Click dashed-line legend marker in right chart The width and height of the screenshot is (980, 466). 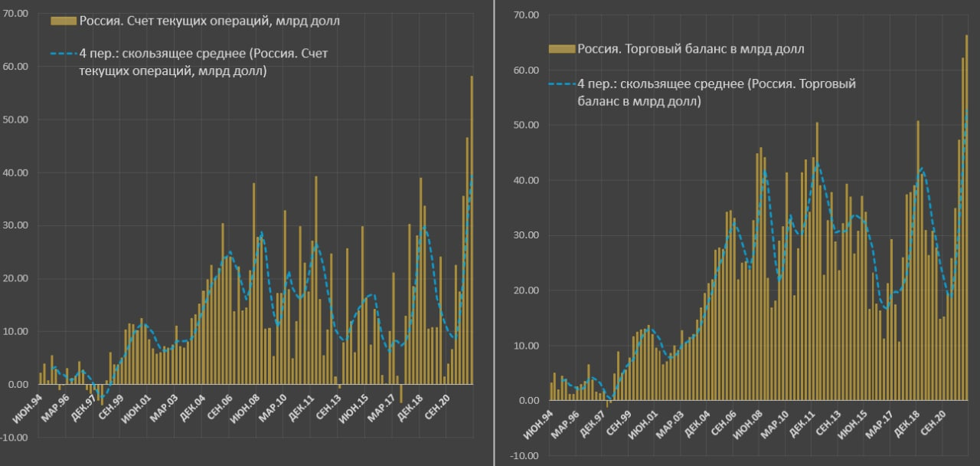(x=562, y=84)
